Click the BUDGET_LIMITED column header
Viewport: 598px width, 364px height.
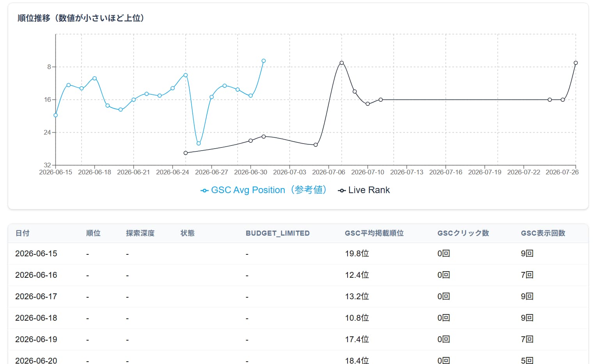click(278, 233)
